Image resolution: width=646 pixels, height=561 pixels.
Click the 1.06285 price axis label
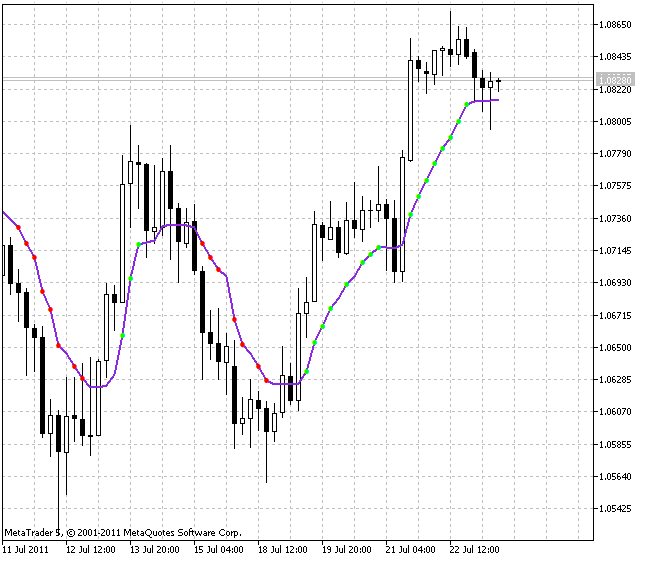[x=615, y=379]
